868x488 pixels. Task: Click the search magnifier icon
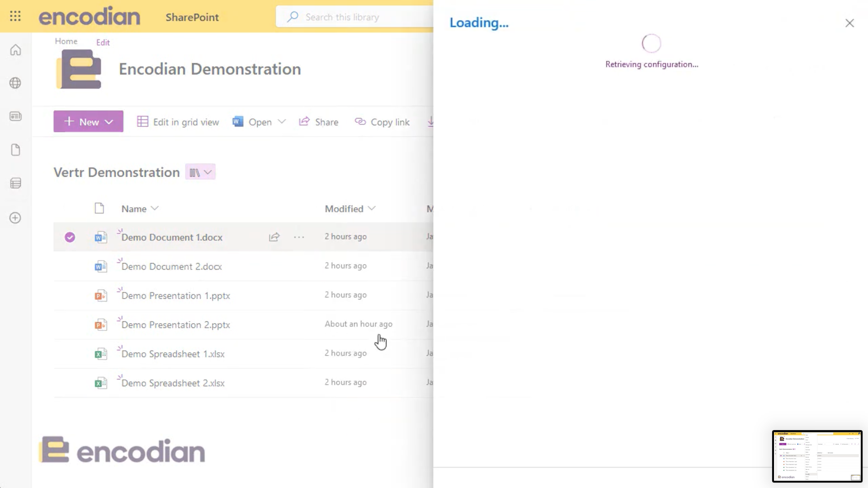tap(292, 17)
